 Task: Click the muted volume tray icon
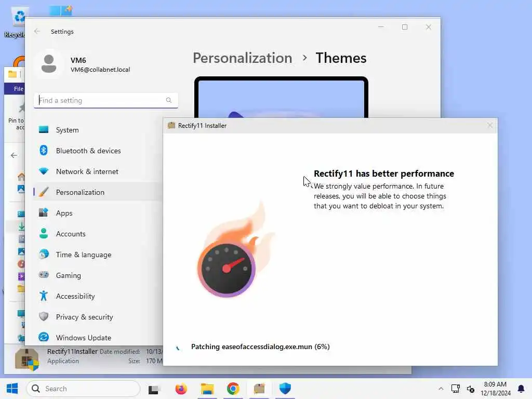point(470,389)
